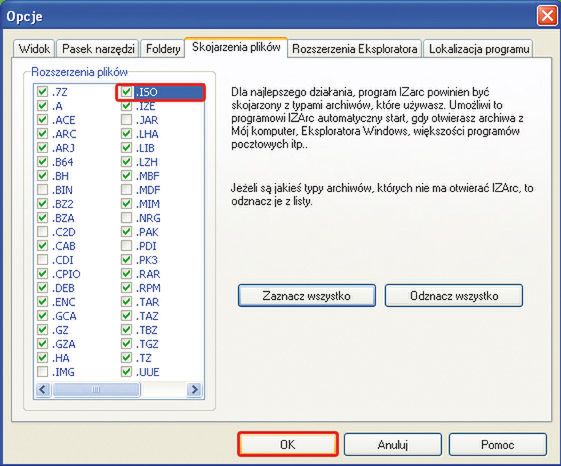Click the Odznacz wszystko button
The height and width of the screenshot is (466, 561).
(454, 296)
